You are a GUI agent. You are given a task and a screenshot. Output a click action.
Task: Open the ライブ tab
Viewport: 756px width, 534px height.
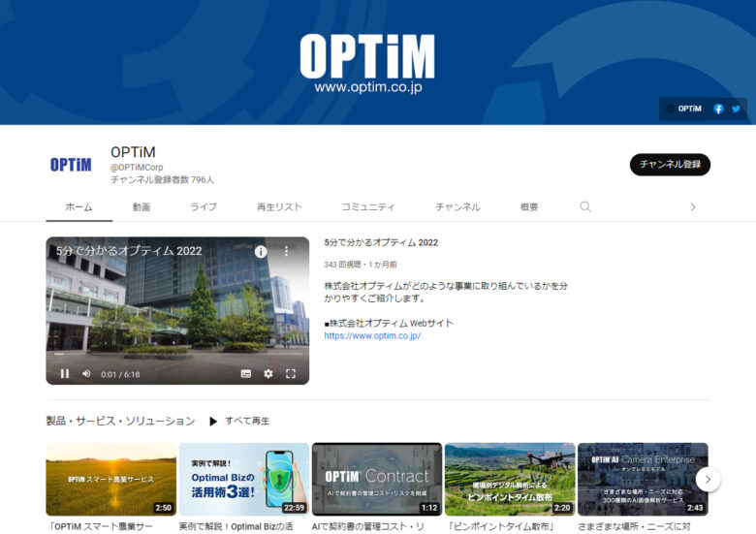point(204,207)
